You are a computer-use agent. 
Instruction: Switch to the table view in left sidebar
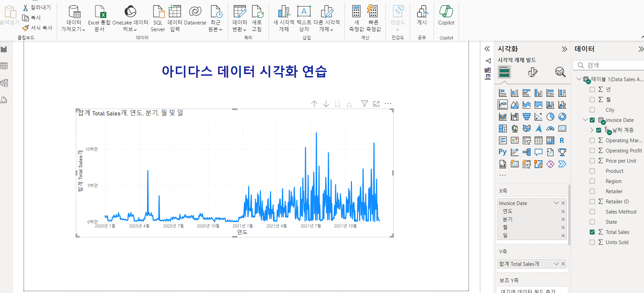coord(4,66)
